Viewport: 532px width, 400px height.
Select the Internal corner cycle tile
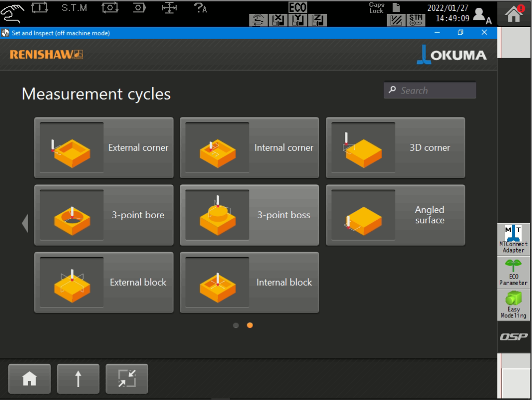249,148
